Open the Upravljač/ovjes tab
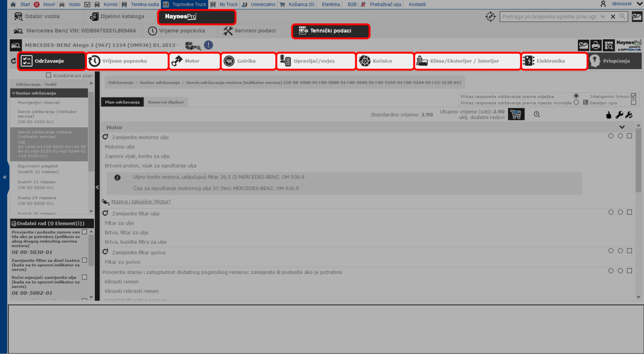The height and width of the screenshot is (354, 644). (317, 61)
